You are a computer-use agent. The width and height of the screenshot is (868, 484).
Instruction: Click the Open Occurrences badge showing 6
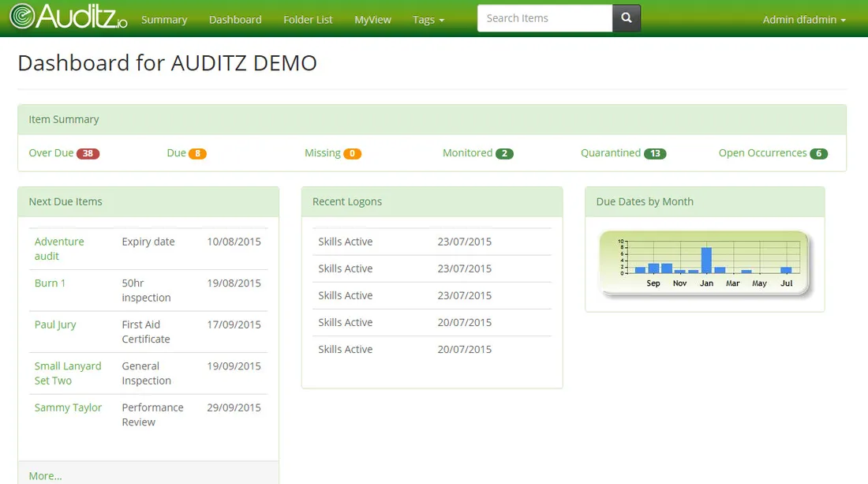coord(819,153)
